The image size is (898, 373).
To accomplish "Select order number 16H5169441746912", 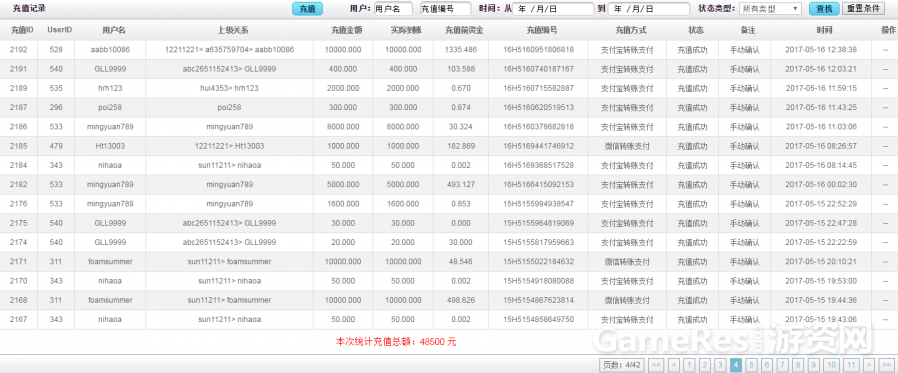I will click(538, 146).
